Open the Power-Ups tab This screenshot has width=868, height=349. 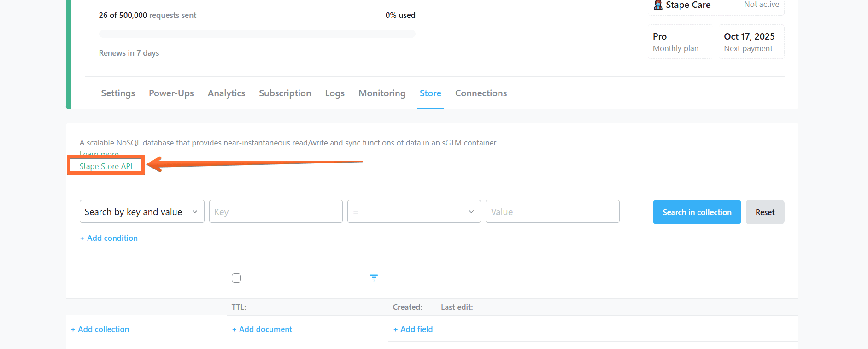click(x=171, y=93)
